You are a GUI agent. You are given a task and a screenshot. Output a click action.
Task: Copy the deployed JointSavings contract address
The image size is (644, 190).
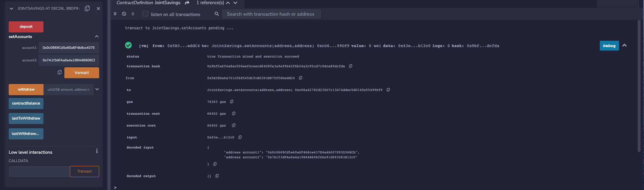tap(87, 8)
